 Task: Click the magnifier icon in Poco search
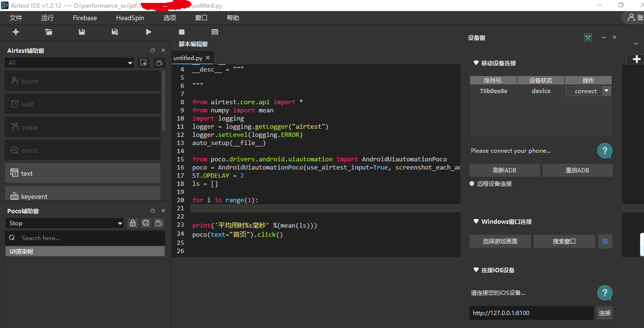[x=12, y=238]
